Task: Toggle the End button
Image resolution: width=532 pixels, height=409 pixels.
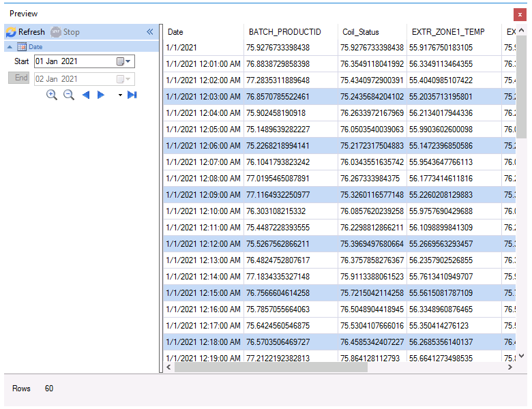Action: point(18,78)
